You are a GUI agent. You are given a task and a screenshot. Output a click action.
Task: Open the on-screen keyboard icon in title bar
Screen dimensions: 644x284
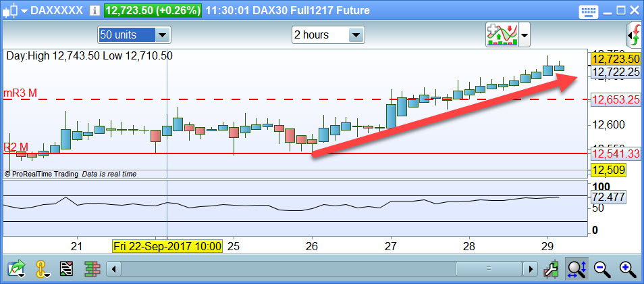589,11
